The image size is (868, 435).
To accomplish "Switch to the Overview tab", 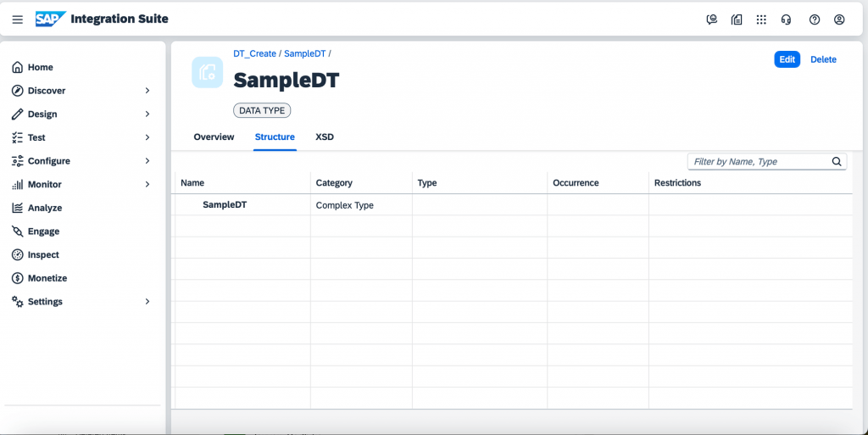I will coord(214,137).
